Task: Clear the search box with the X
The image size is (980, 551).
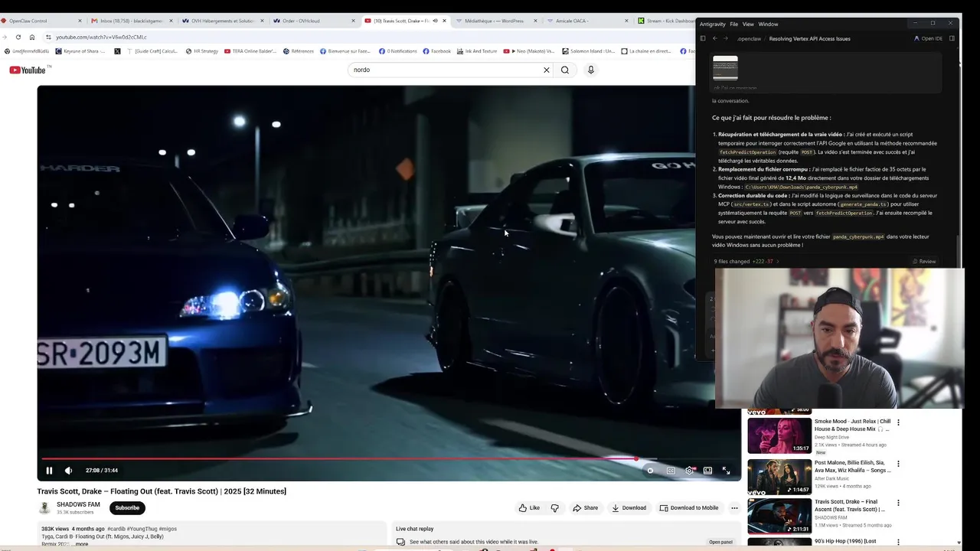Action: [x=547, y=70]
